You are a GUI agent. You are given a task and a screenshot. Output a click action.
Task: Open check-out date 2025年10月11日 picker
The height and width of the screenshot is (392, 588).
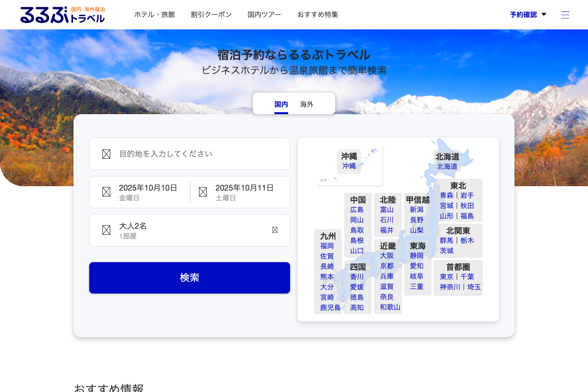[244, 192]
